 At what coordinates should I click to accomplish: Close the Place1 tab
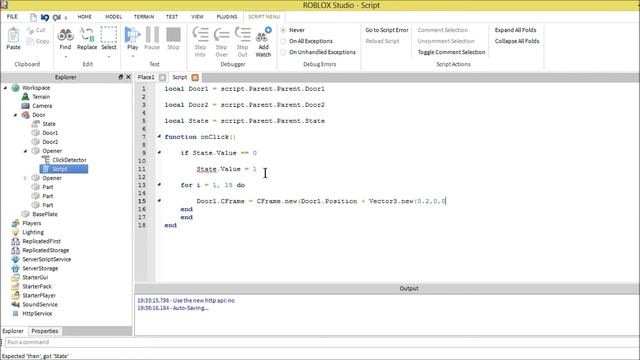(162, 77)
